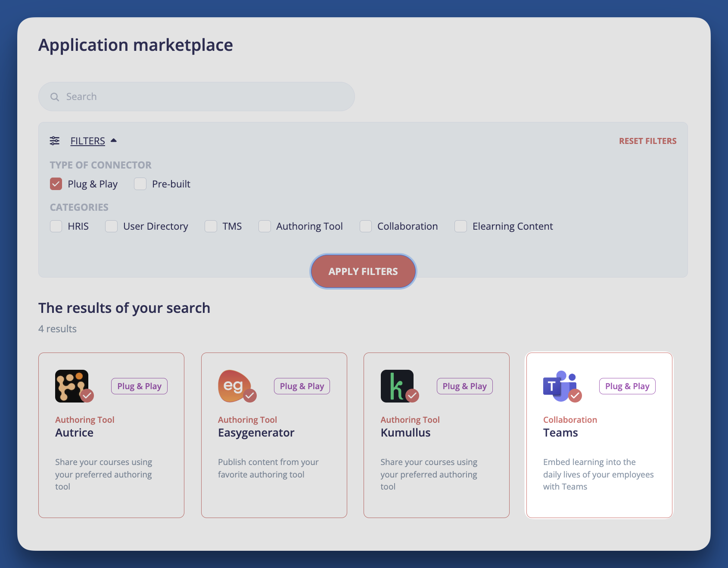
Task: Click the filters sliders icon
Action: click(x=55, y=140)
